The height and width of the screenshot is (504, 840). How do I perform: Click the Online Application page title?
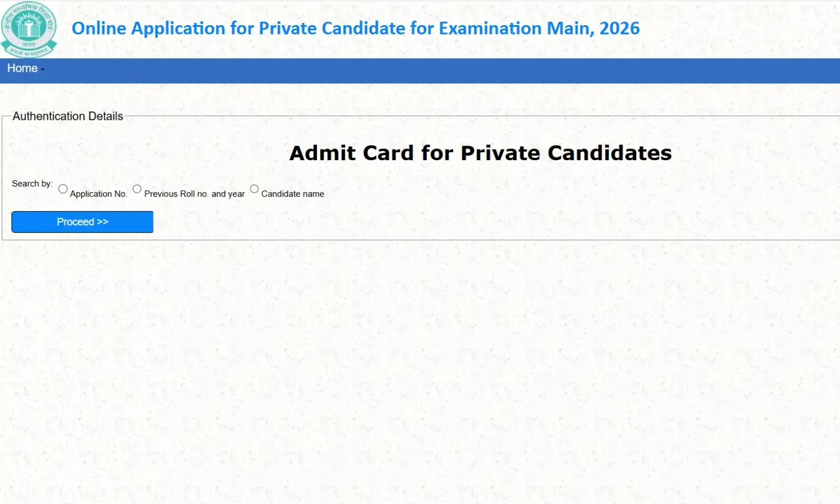click(x=356, y=28)
